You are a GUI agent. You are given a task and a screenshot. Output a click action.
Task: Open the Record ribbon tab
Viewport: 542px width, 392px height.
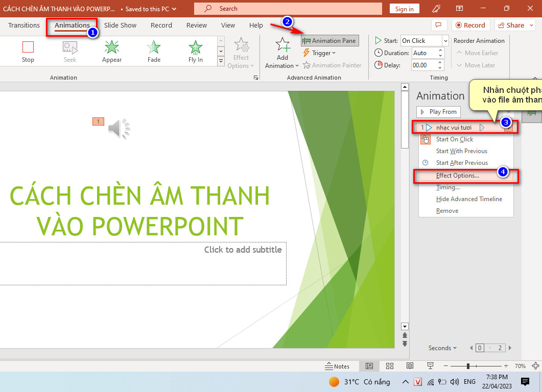(x=161, y=25)
